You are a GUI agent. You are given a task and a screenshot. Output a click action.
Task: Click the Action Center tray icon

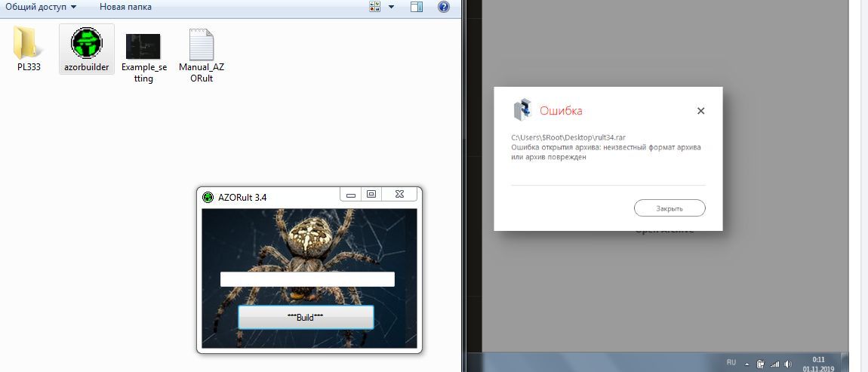761,364
